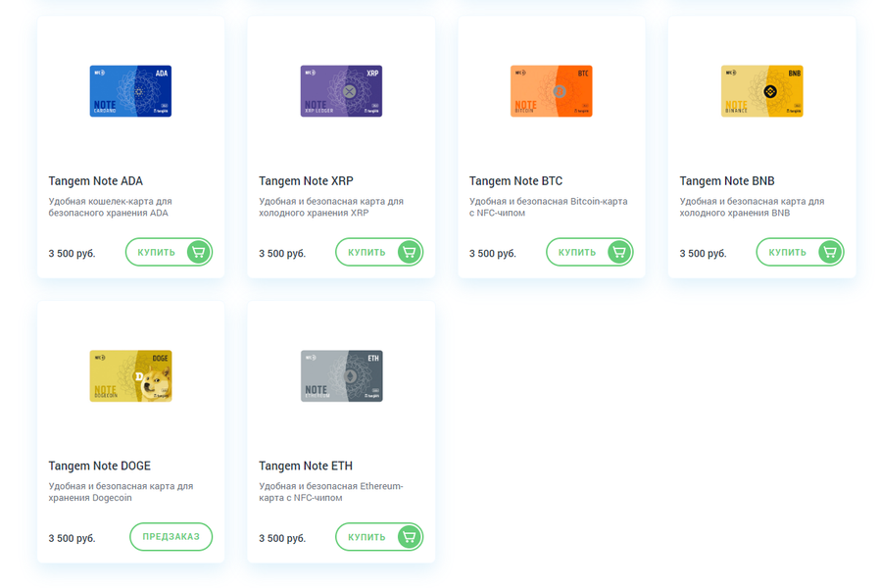Click the cart icon for Tangem Note BNB

click(x=830, y=252)
